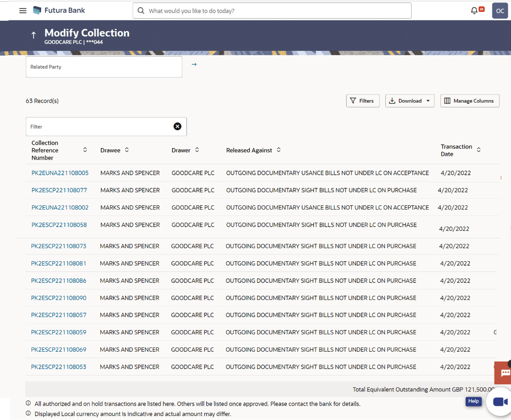Viewport: 511px width, 420px height.
Task: Open the chat message floating icon
Action: click(x=505, y=373)
